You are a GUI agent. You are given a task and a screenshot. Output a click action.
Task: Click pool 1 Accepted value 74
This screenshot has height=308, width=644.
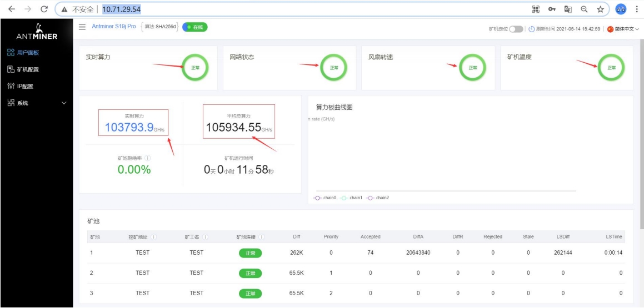[x=371, y=253]
